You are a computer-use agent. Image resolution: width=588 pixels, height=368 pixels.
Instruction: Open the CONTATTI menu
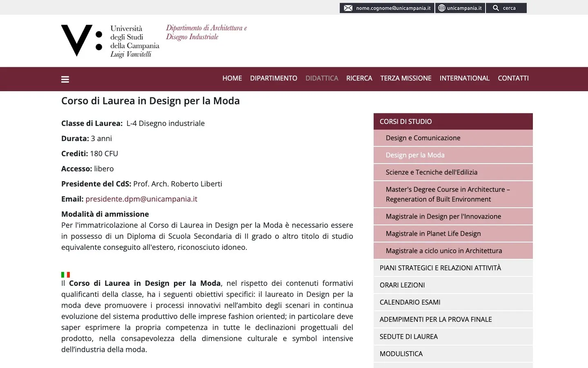coord(513,78)
